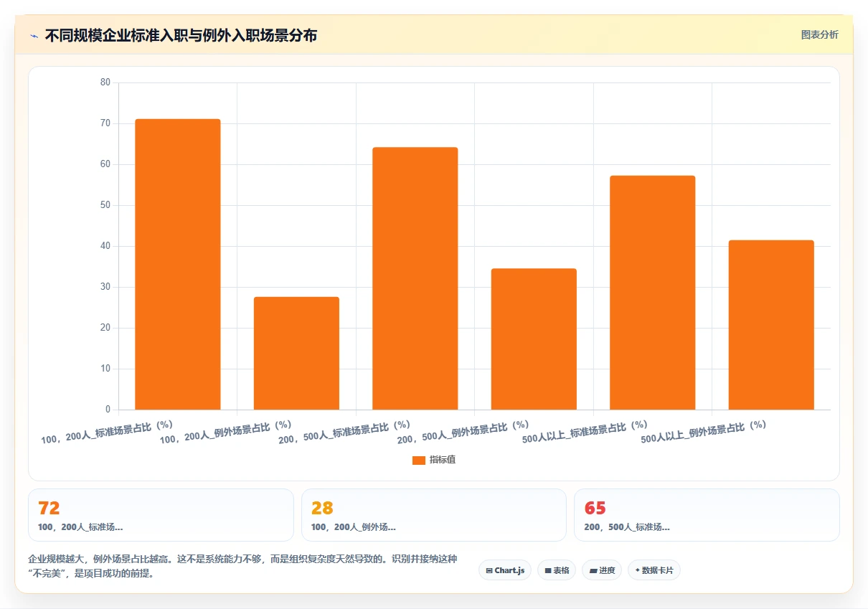Click the 500人以上_标准场景占比 bar
Screen dimensions: 868x609
[653, 293]
